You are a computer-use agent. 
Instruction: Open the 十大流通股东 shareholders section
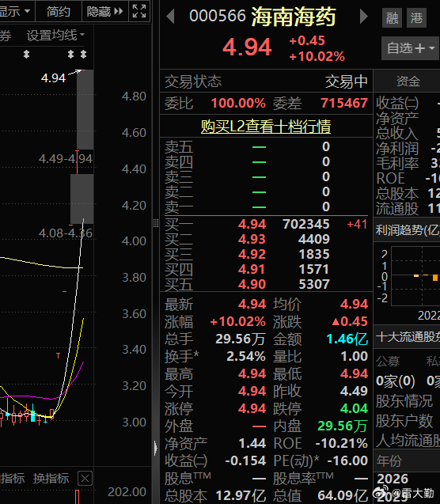(x=408, y=337)
